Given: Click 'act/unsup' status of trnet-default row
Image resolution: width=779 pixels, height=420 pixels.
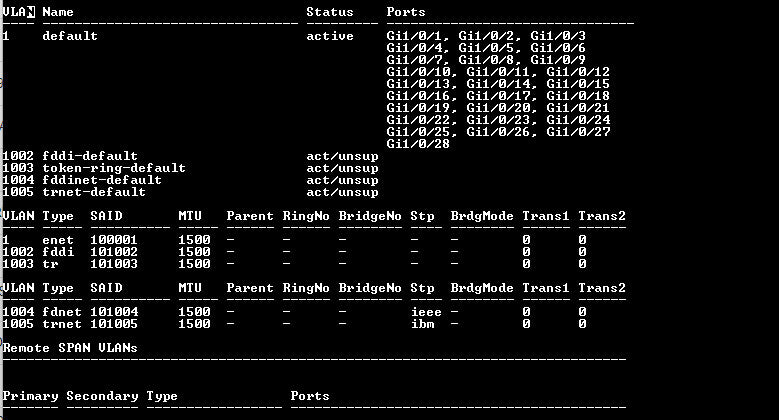Looking at the screenshot, I should click(342, 192).
